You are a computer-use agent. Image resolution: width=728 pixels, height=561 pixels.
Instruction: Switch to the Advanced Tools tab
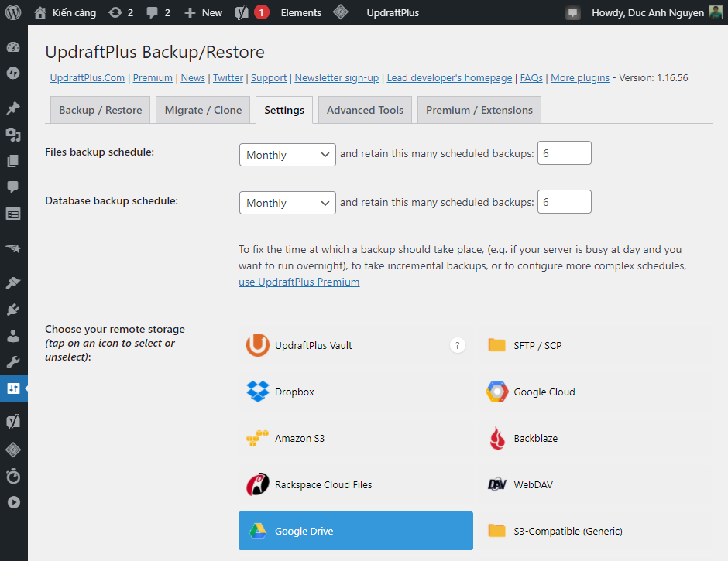pos(365,110)
